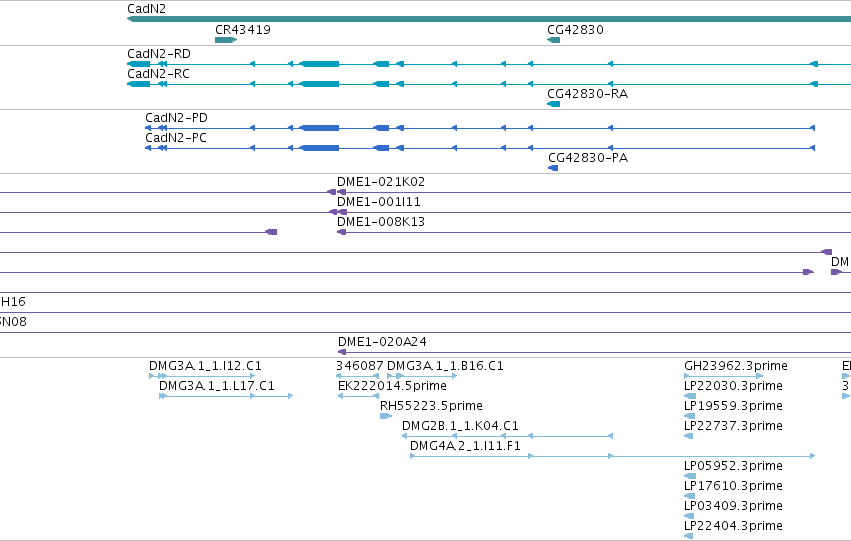Click the DME1-021K02 clone label
This screenshot has height=541, width=851.
[x=381, y=182]
